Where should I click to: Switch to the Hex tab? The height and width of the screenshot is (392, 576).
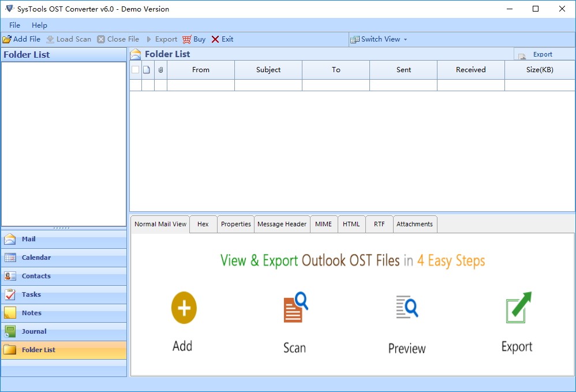pos(203,224)
